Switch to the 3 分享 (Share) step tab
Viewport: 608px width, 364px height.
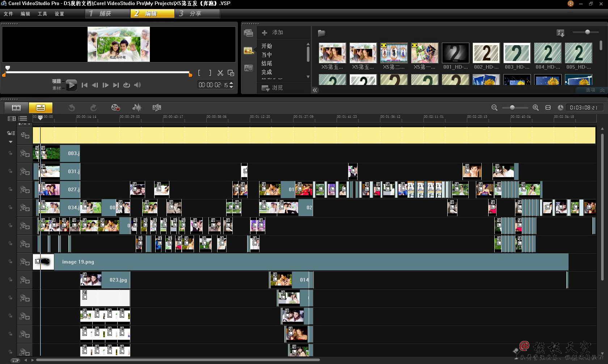click(198, 13)
